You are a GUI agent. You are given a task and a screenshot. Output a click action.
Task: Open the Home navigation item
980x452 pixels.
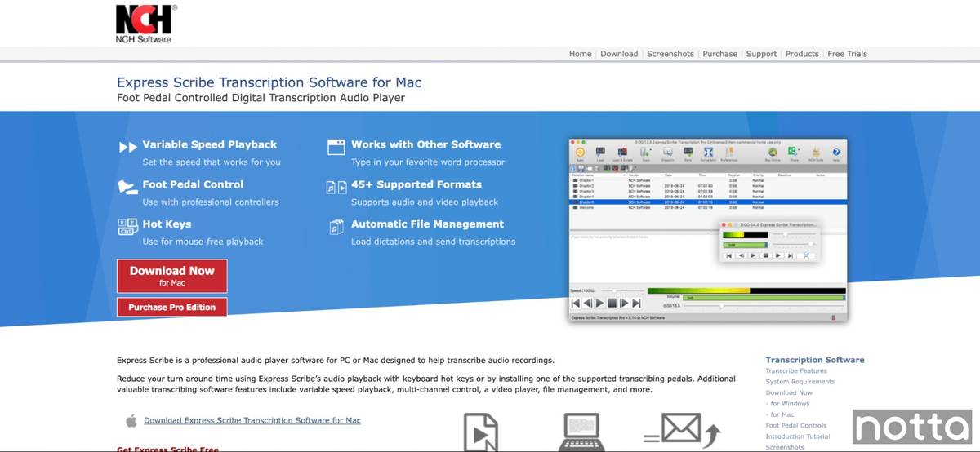click(x=580, y=54)
